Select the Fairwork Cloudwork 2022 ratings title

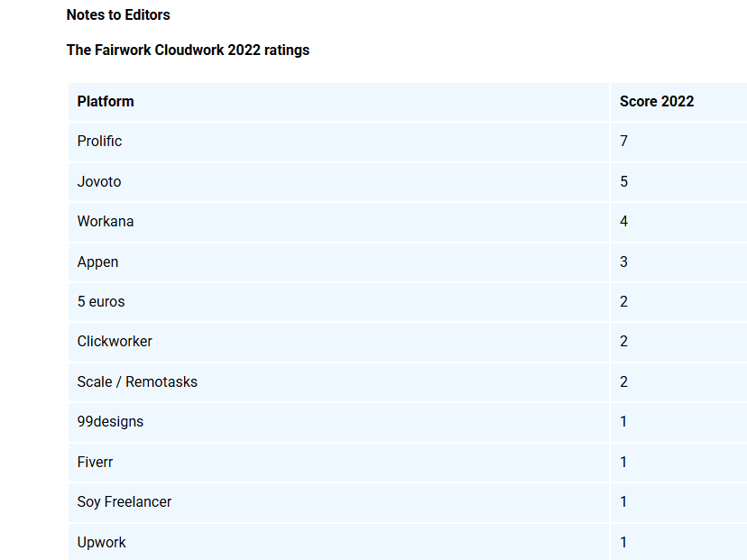pyautogui.click(x=188, y=50)
